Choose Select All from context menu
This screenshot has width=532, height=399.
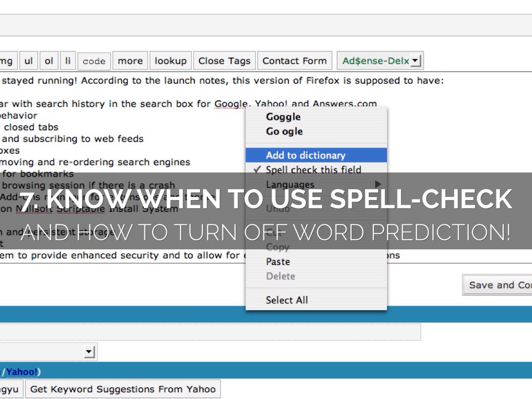click(287, 300)
